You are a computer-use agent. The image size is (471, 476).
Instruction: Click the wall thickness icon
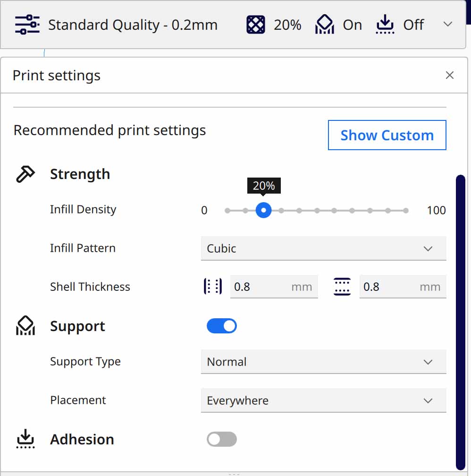click(x=213, y=287)
